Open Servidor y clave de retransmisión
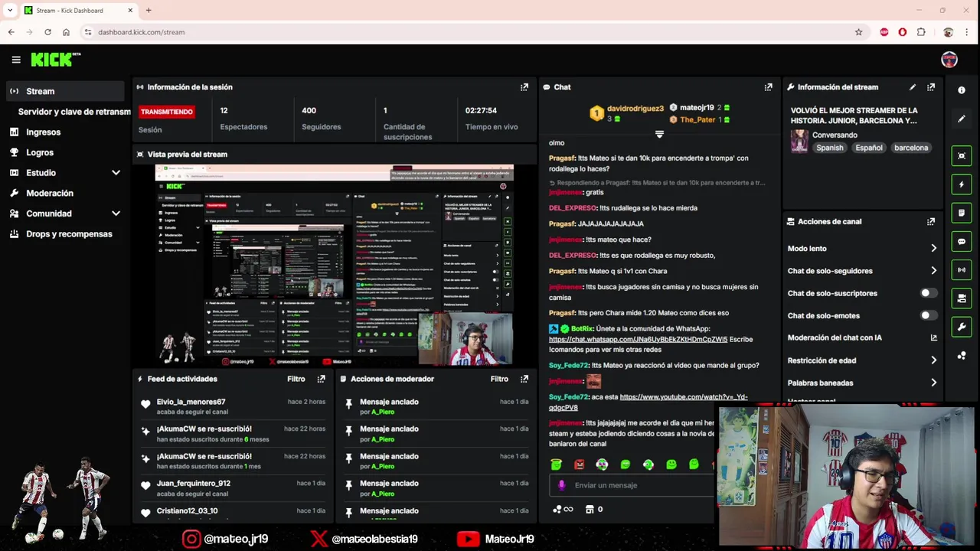Viewport: 980px width, 551px height. pos(74,112)
